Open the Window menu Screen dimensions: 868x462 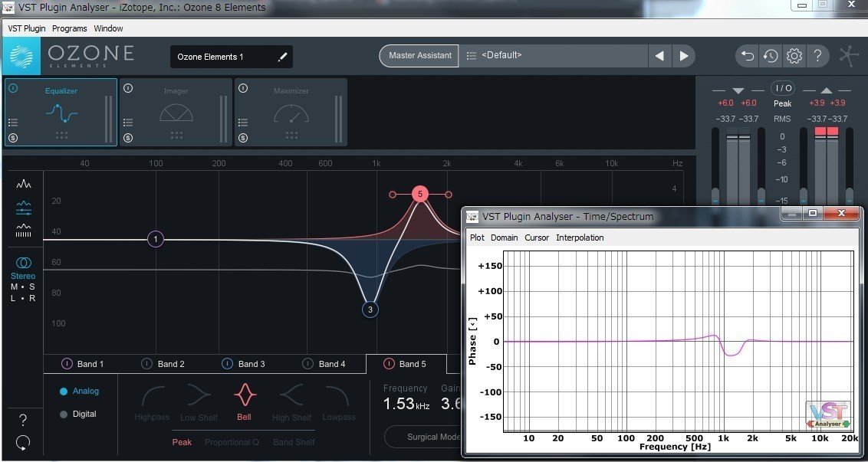(109, 28)
